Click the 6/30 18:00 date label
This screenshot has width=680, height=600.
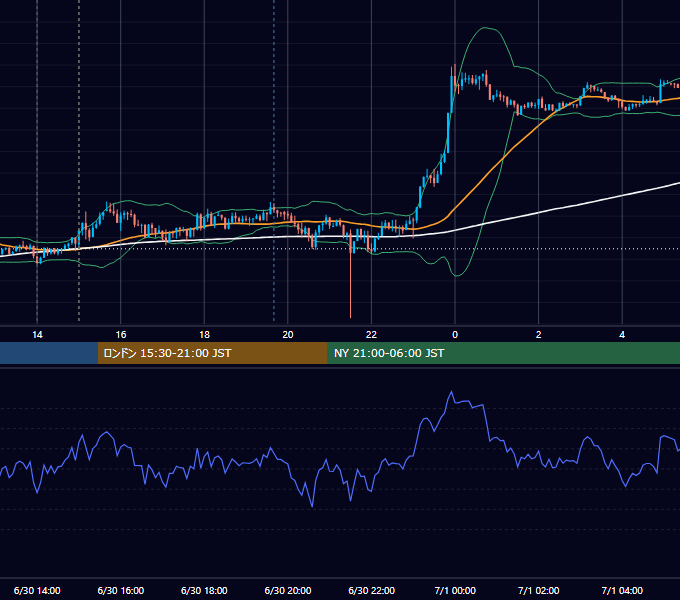coord(204,590)
